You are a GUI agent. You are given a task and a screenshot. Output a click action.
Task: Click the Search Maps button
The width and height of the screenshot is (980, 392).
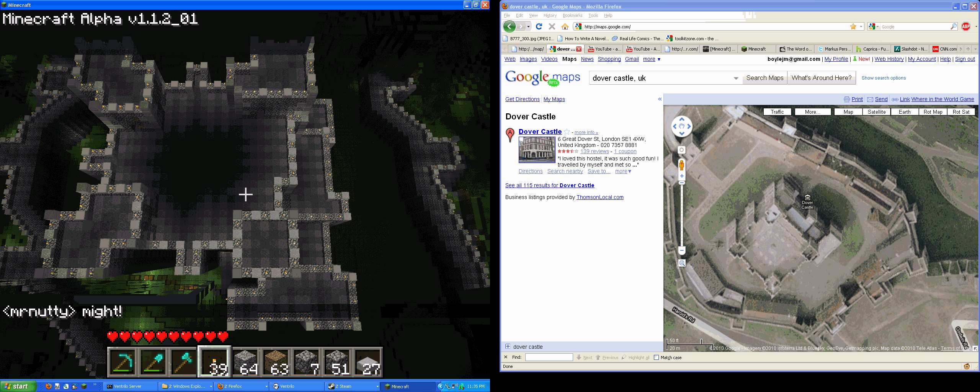765,78
